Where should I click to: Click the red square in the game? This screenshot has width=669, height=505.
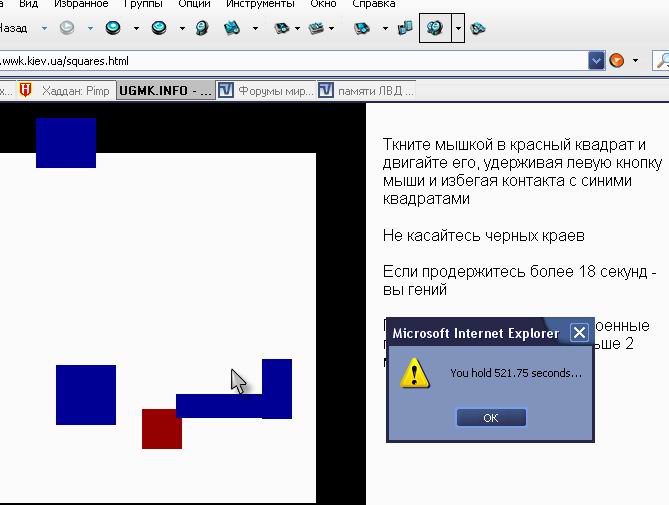(161, 428)
